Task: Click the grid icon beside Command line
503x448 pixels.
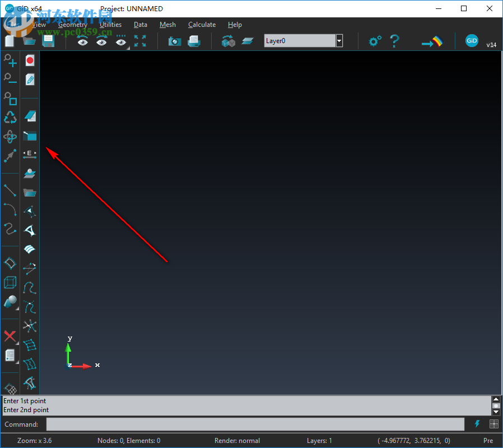Action: point(493,424)
